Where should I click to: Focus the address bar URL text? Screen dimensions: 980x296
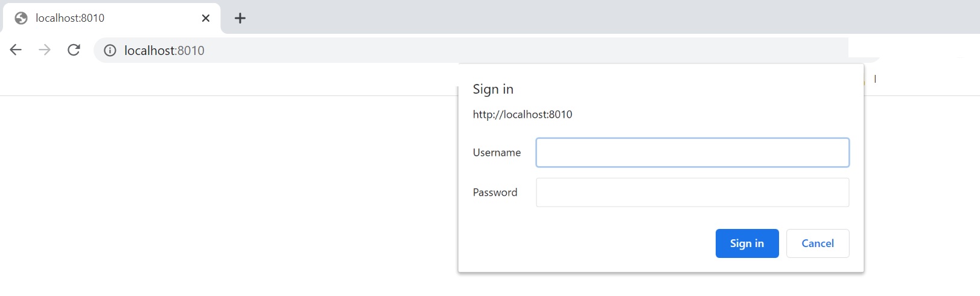pos(164,51)
